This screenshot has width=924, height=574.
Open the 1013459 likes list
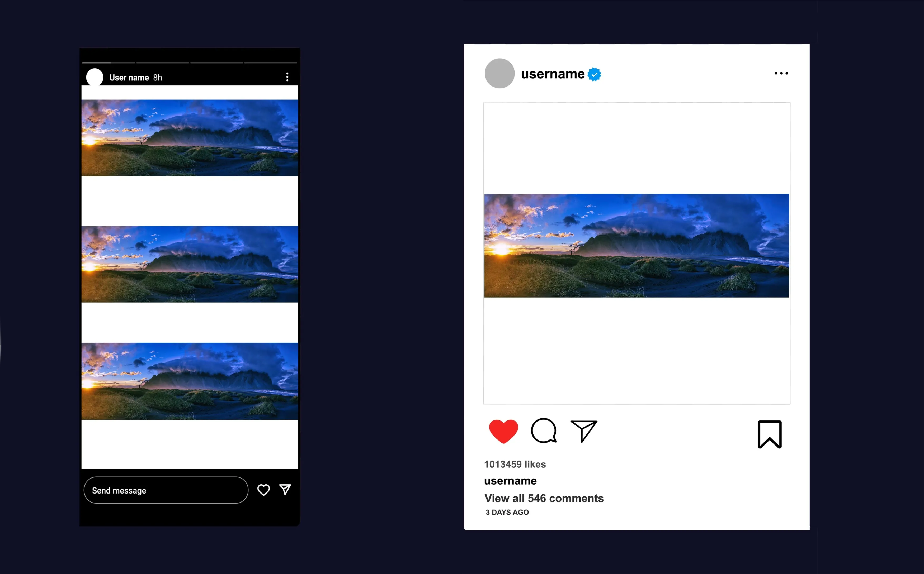515,464
